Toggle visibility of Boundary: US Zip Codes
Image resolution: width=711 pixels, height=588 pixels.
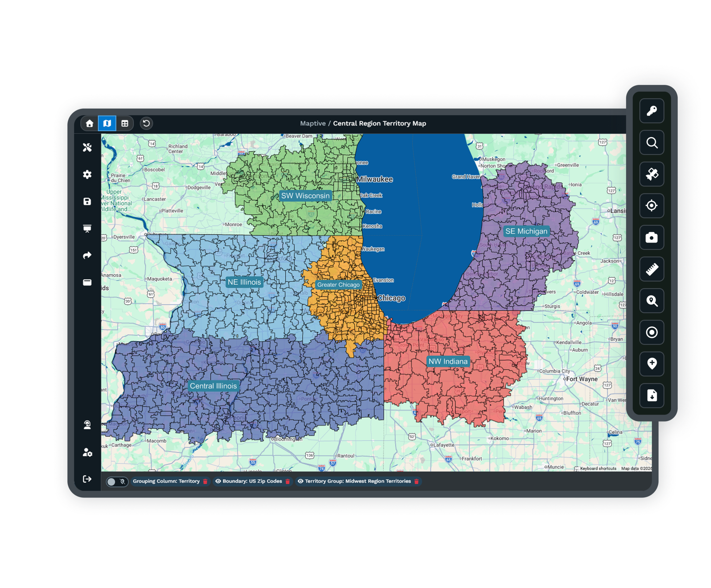click(x=218, y=481)
